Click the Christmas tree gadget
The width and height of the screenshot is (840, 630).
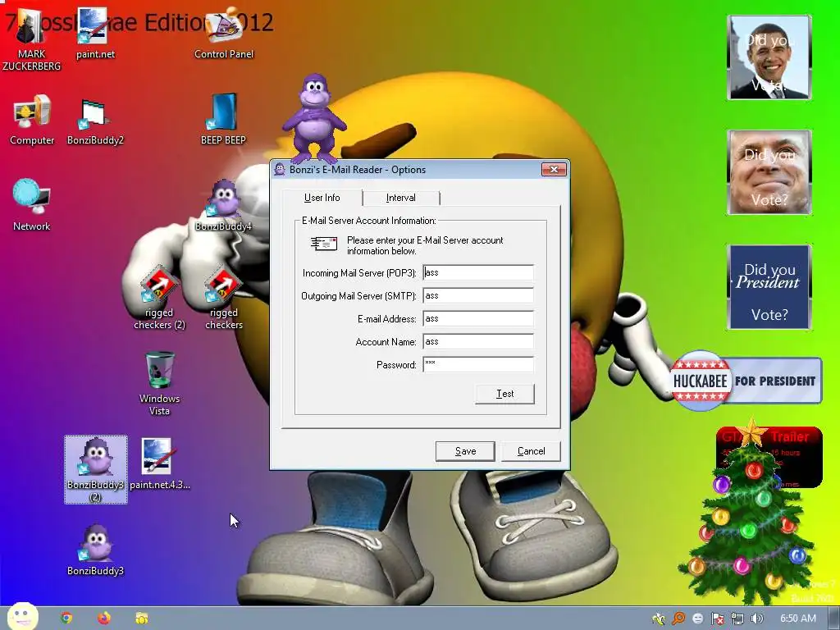(750, 514)
